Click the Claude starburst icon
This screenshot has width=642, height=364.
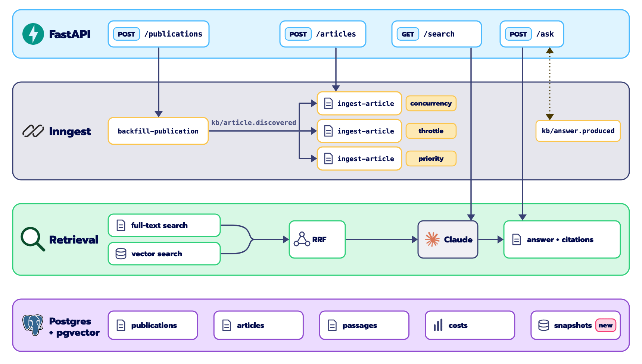tap(432, 239)
